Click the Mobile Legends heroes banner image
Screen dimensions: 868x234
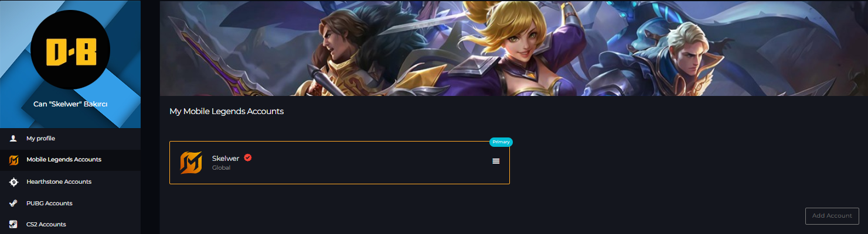point(513,48)
